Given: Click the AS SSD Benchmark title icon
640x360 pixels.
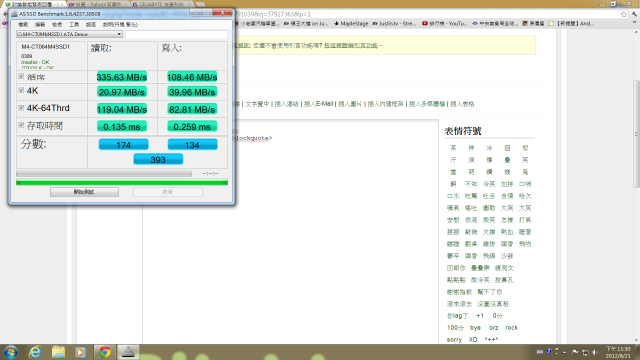Looking at the screenshot, I should 14,14.
